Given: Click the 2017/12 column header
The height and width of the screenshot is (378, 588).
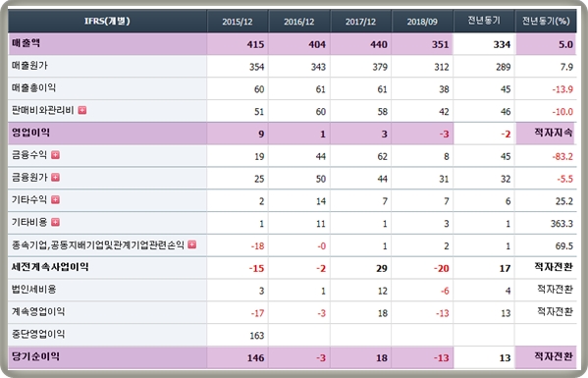Looking at the screenshot, I should (360, 22).
